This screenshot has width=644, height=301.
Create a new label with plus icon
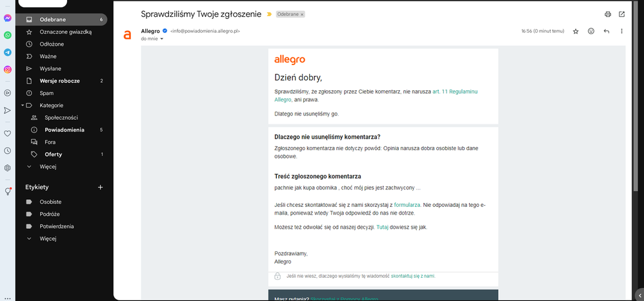click(x=100, y=188)
